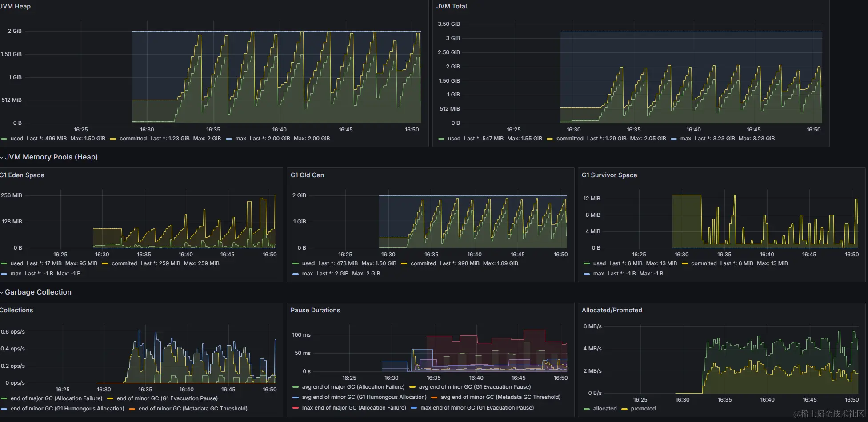Click the green 'used' swatch in G1 Survivor Space
Viewport: 868px width, 422px height.
[x=587, y=264]
